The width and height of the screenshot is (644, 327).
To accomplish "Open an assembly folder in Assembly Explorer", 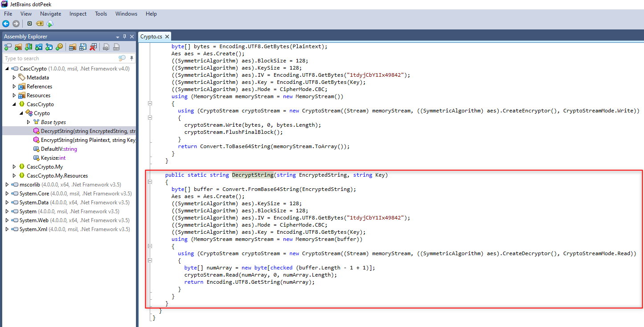I will [18, 46].
